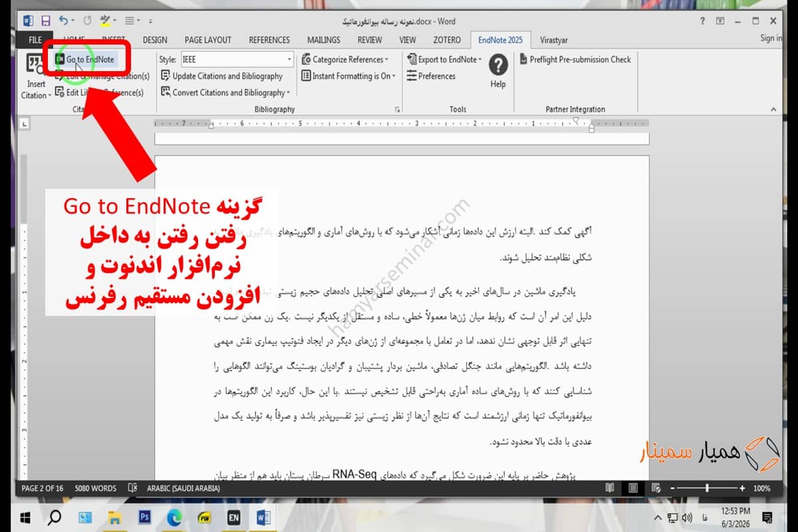798x532 pixels.
Task: Open the Bibliography dialog launcher
Action: 398,109
